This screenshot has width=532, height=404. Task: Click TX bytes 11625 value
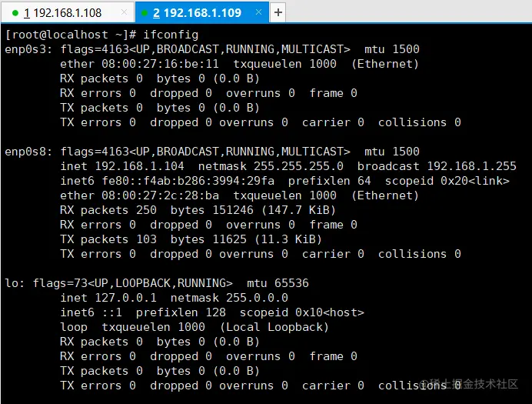pyautogui.click(x=230, y=239)
